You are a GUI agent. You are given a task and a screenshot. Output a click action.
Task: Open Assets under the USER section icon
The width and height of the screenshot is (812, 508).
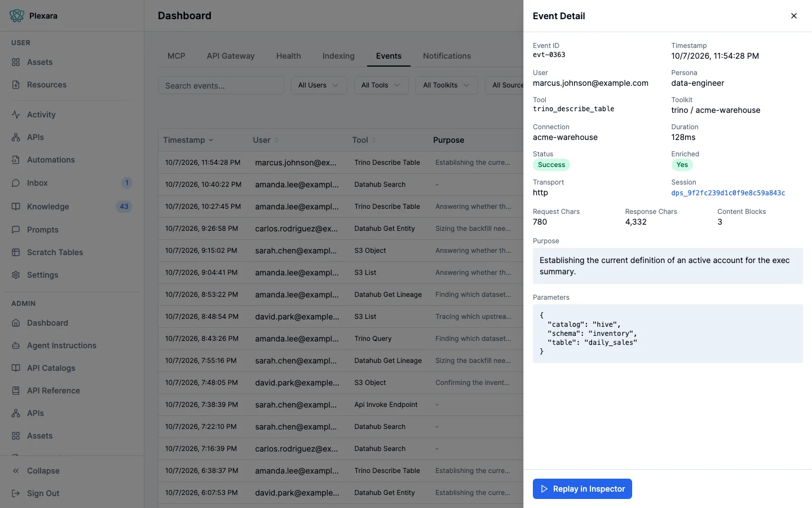coord(16,62)
